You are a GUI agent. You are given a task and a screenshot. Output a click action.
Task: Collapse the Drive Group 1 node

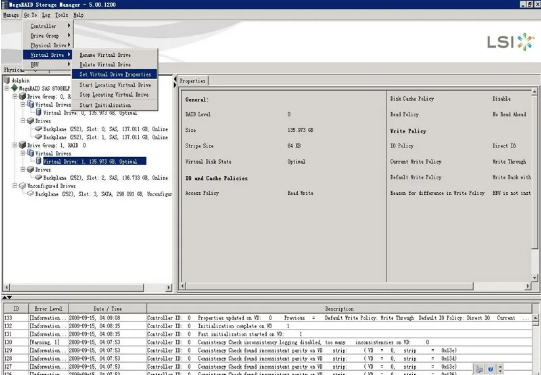pyautogui.click(x=15, y=145)
